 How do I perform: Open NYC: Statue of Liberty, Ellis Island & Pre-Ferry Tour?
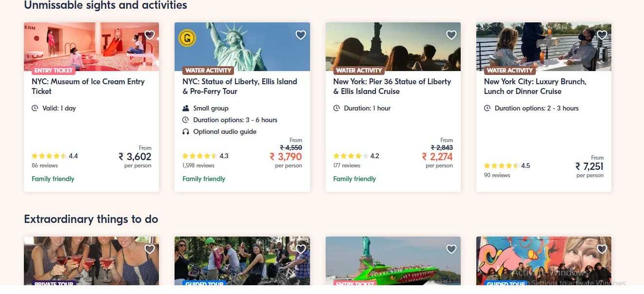pyautogui.click(x=239, y=86)
